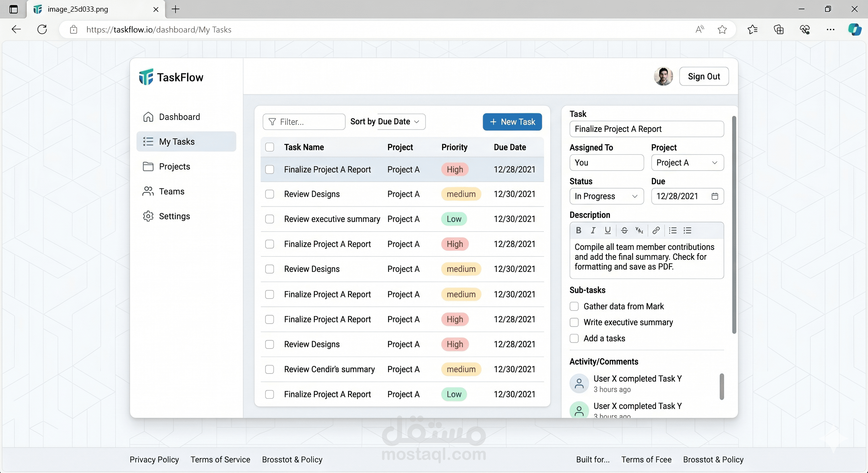Open browser Collections
This screenshot has height=473, width=868.
click(x=779, y=30)
